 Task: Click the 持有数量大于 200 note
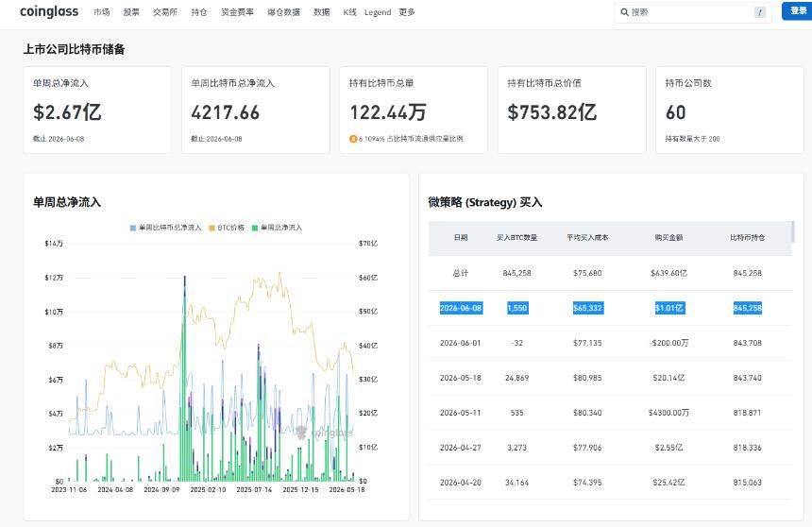(x=692, y=139)
